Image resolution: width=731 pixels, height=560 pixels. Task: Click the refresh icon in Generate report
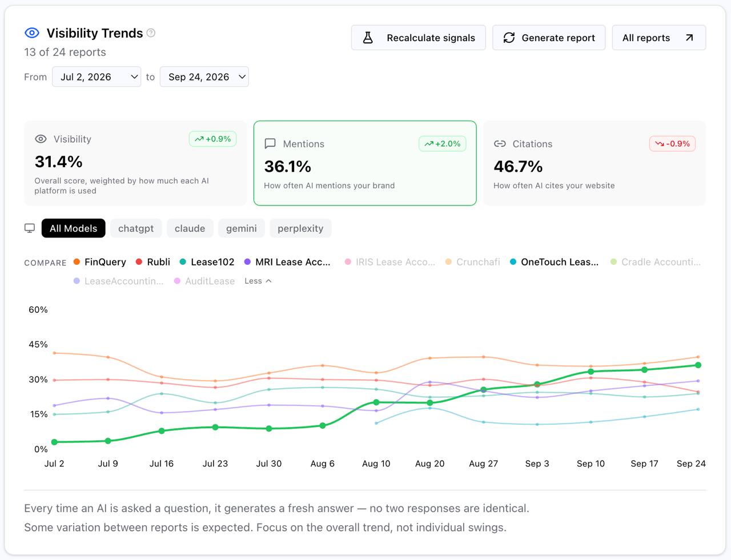[x=509, y=38]
